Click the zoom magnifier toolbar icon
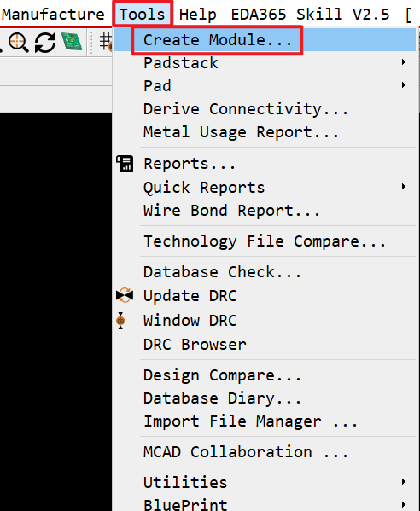This screenshot has height=511, width=420. click(x=18, y=42)
